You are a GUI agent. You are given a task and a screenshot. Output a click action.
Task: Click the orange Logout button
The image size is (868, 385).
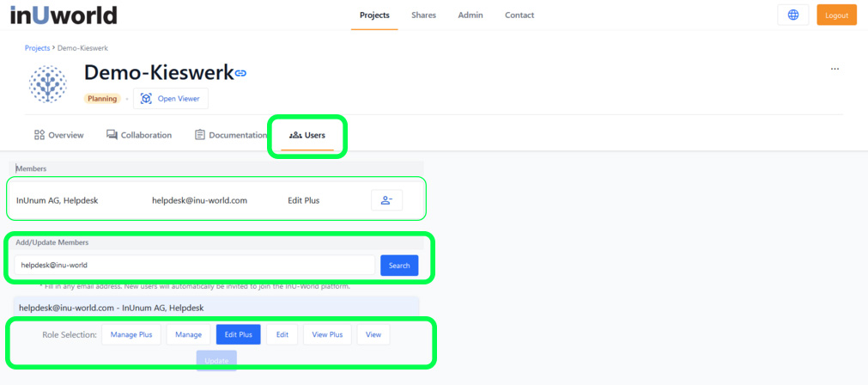[x=835, y=15]
